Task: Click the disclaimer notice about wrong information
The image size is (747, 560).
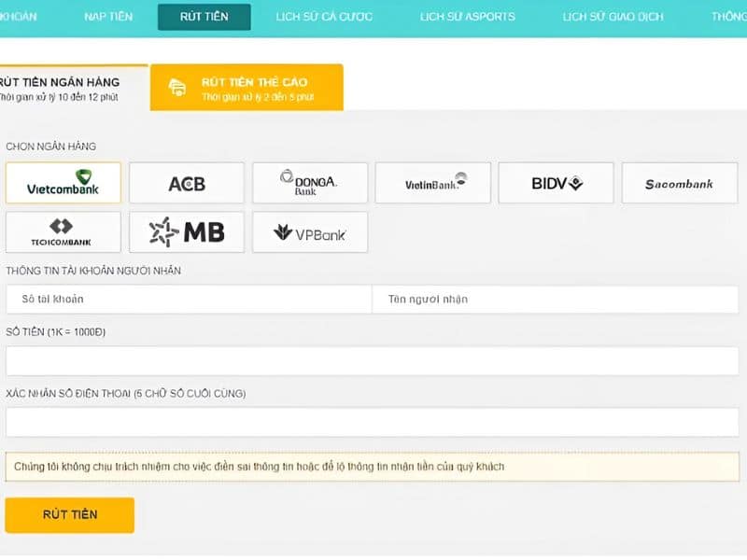Action: 372,467
